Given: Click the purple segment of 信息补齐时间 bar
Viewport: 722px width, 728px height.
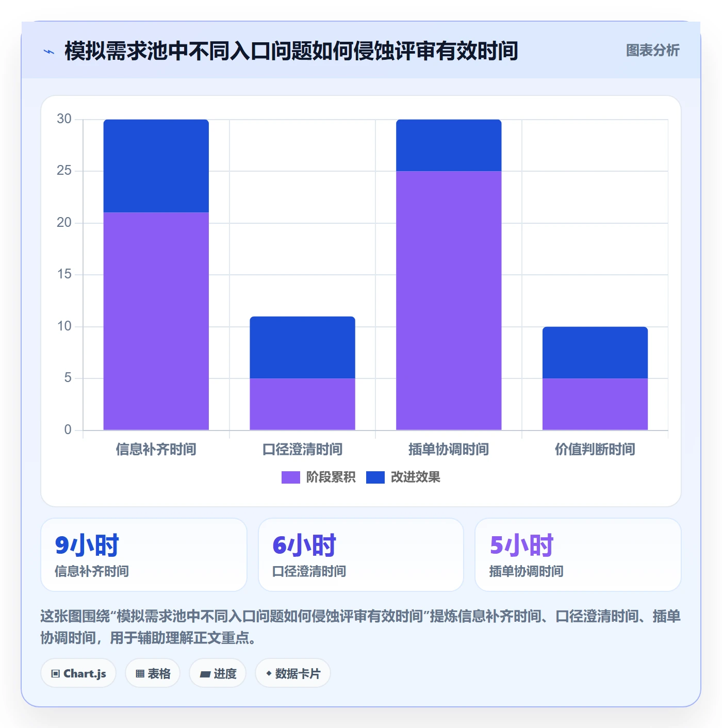Looking at the screenshot, I should 156,321.
